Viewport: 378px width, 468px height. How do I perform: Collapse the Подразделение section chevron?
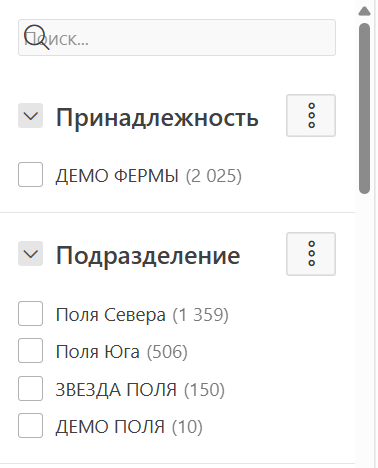click(30, 254)
